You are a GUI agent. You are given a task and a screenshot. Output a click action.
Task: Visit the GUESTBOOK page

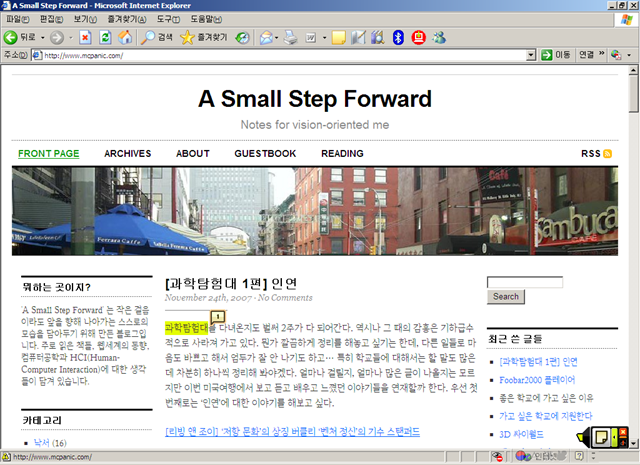tap(265, 154)
